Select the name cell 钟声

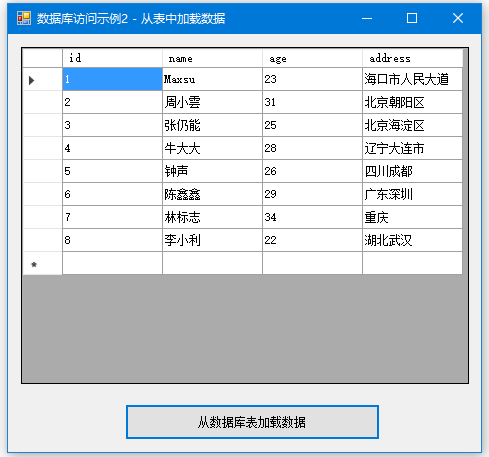(x=212, y=171)
